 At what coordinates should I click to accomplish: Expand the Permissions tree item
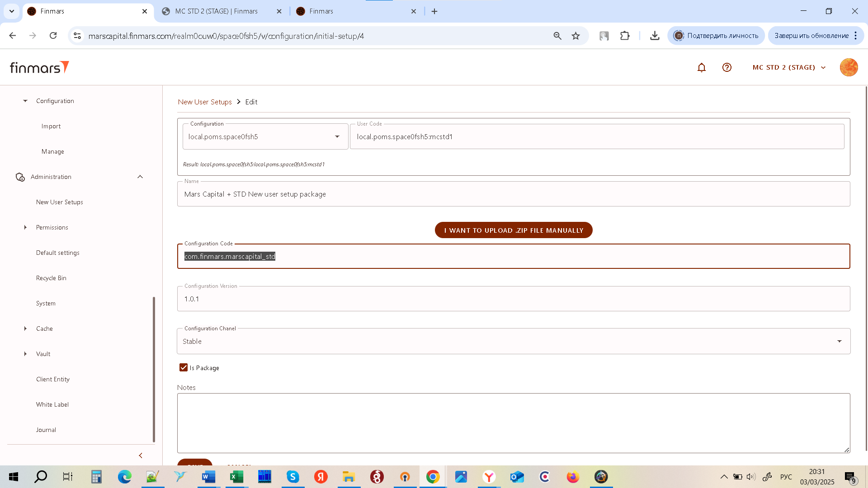tap(25, 227)
